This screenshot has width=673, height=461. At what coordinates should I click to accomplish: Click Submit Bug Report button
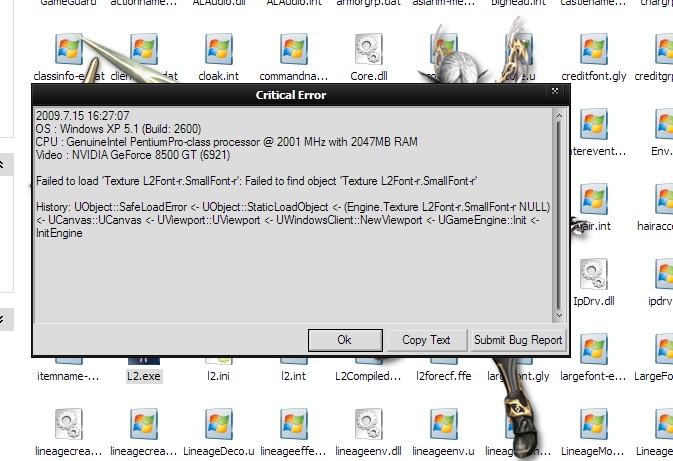point(518,340)
